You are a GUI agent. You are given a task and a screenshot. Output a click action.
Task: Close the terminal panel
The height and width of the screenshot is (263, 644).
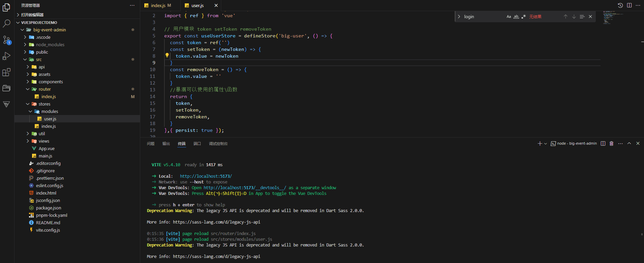[638, 144]
